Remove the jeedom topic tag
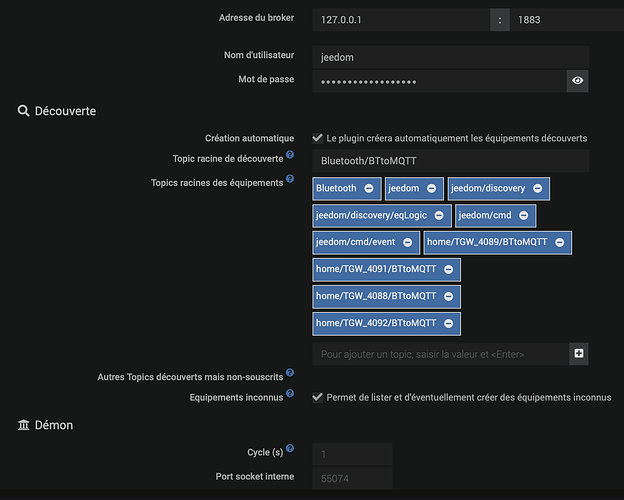This screenshot has height=500, width=624. click(x=431, y=188)
